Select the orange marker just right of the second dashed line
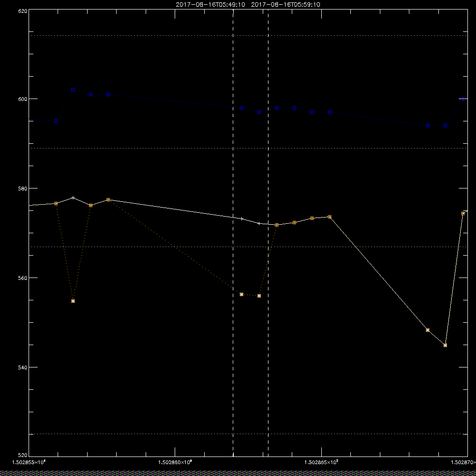The width and height of the screenshot is (476, 476). click(x=277, y=225)
